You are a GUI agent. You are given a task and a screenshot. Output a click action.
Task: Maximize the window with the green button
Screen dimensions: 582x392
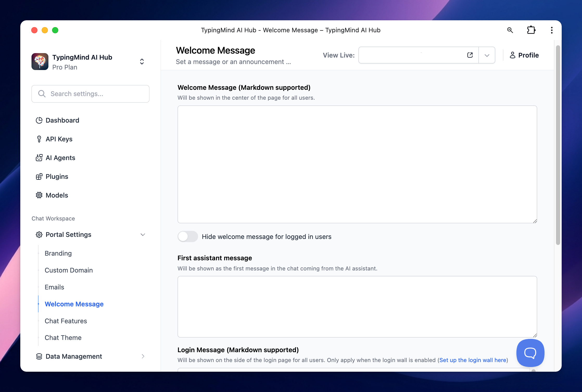55,30
